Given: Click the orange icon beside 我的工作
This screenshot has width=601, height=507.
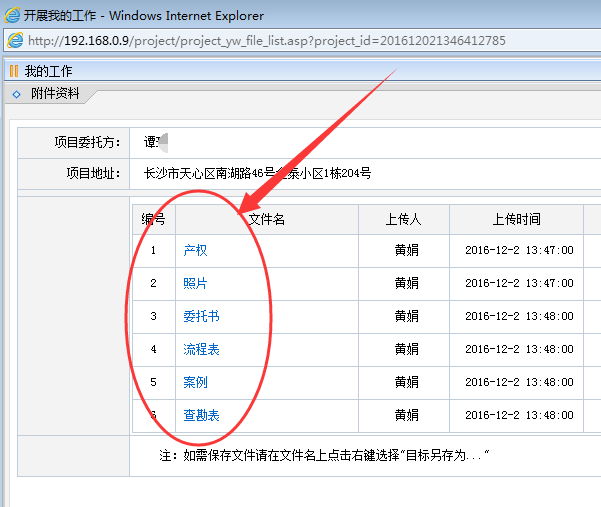Looking at the screenshot, I should pos(13,71).
